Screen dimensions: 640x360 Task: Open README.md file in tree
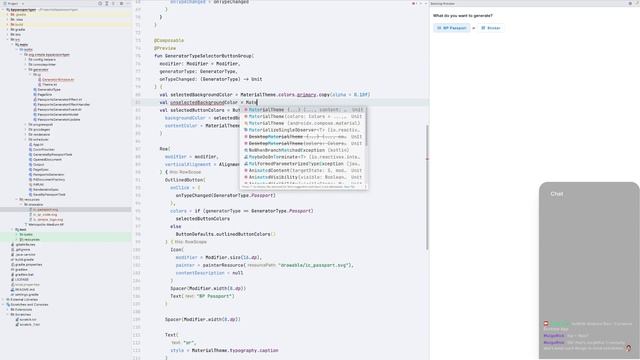pyautogui.click(x=22, y=289)
